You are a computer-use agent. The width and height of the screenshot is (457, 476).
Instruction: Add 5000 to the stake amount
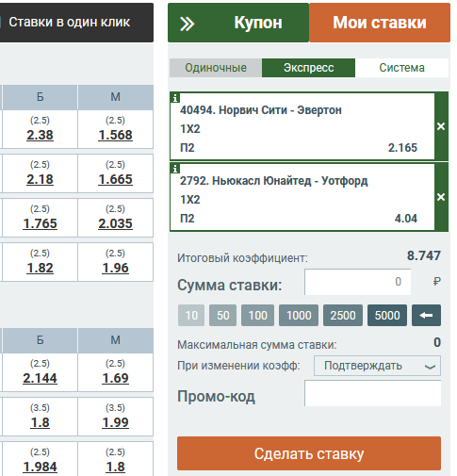[387, 315]
